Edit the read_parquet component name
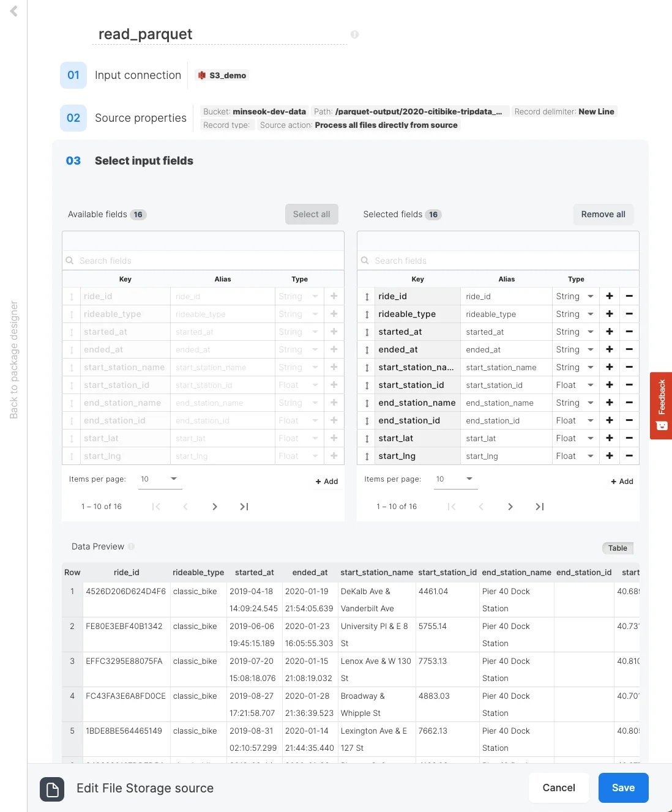This screenshot has height=812, width=672. (x=220, y=34)
